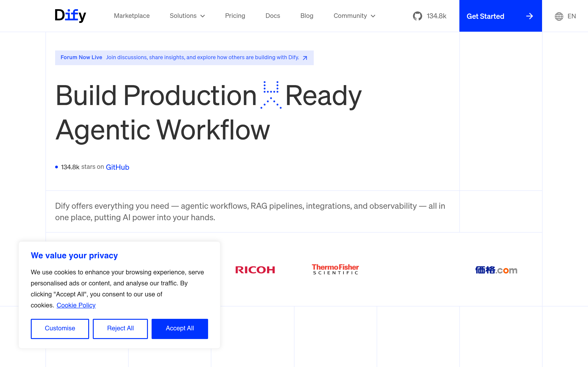Open the Marketplace menu item
This screenshot has width=588, height=367.
click(x=132, y=16)
